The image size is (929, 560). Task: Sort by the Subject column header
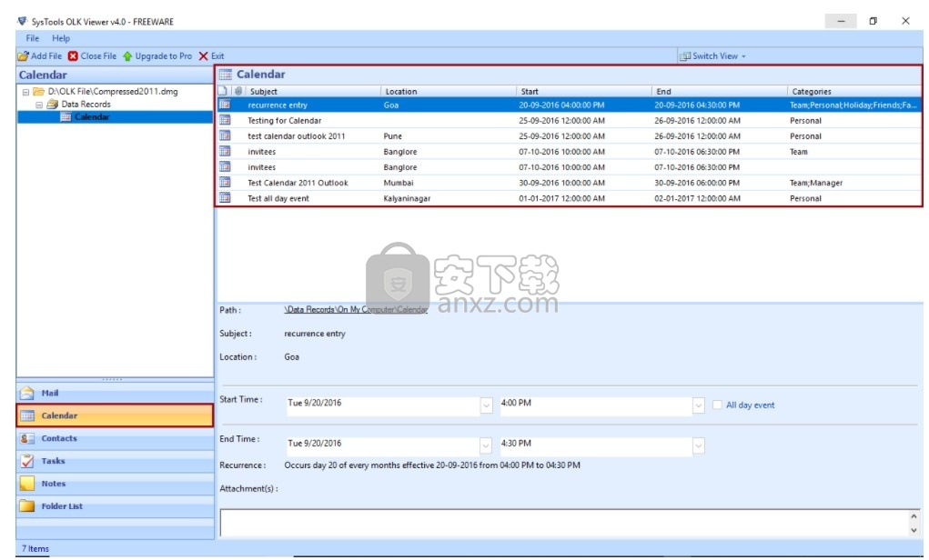[x=313, y=91]
